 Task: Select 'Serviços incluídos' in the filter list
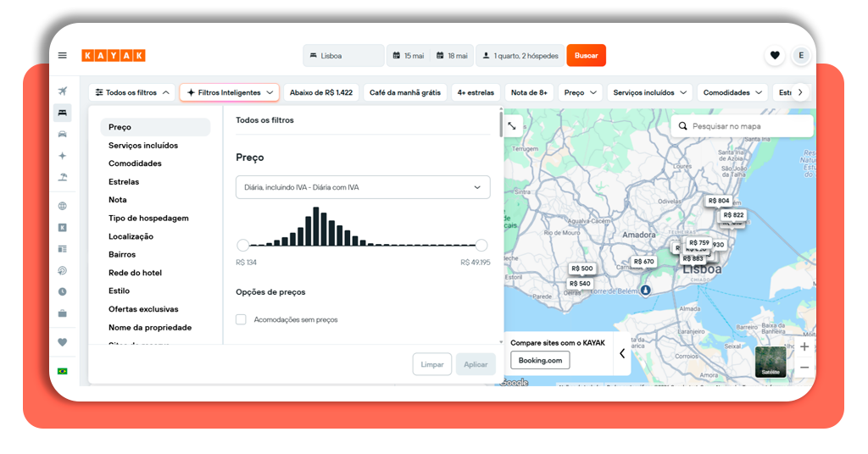coord(143,146)
